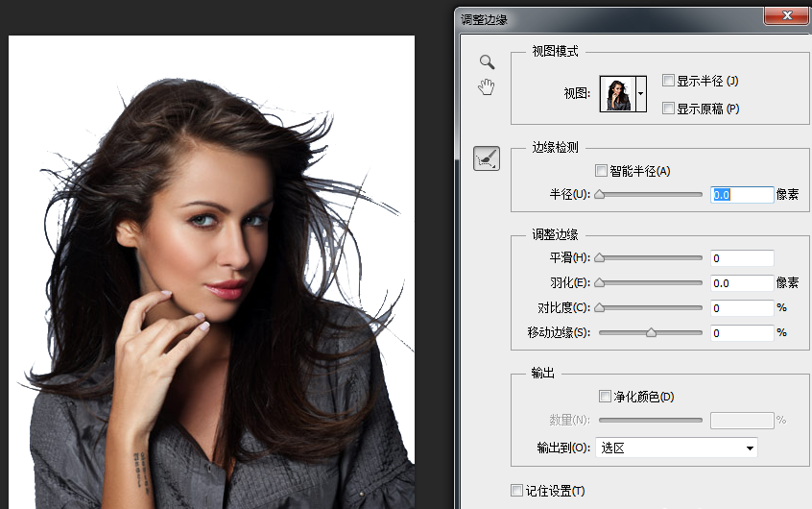Click the 平滑 slider handle
Viewport: 812px width, 509px height.
click(600, 257)
